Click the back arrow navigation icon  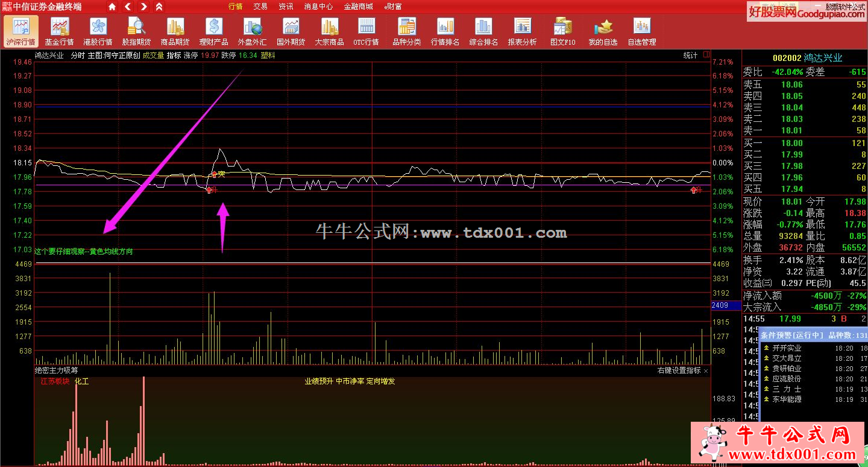point(128,7)
